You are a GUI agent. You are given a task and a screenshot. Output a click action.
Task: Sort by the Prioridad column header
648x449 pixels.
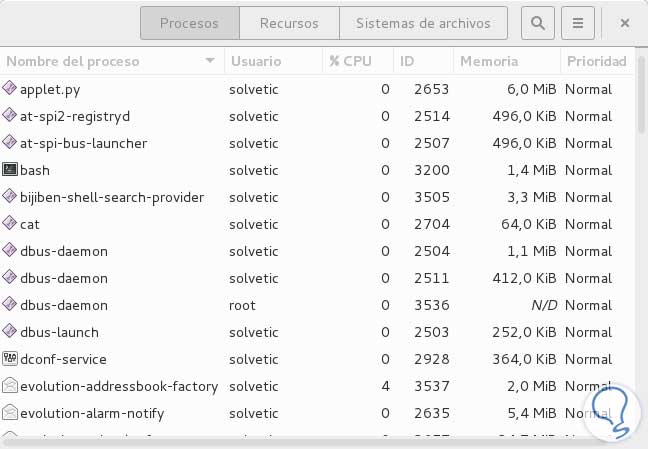(x=596, y=61)
